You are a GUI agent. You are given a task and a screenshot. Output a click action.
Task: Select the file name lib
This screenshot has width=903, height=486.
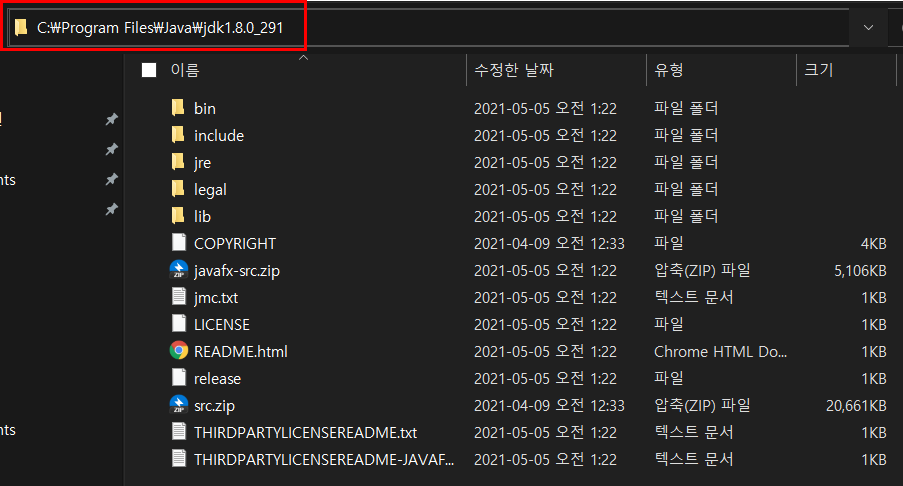tap(202, 217)
